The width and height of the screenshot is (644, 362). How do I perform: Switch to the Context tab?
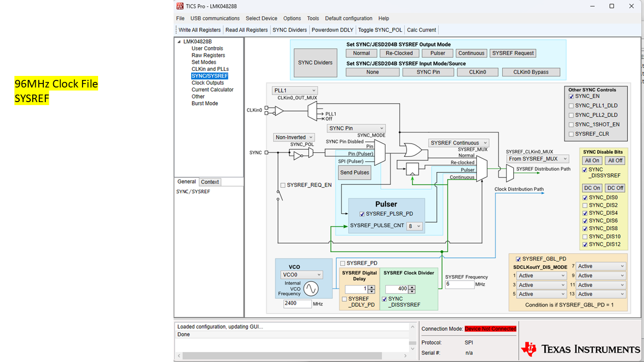[x=210, y=182]
